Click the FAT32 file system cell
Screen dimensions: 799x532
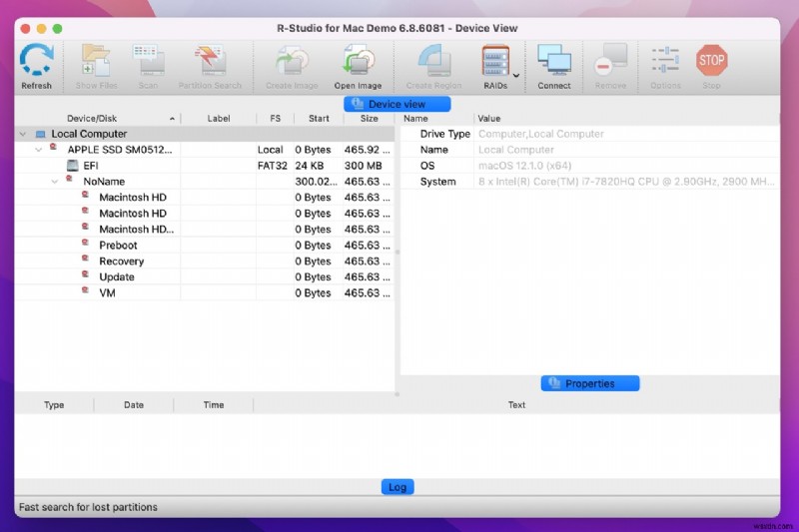pos(273,166)
